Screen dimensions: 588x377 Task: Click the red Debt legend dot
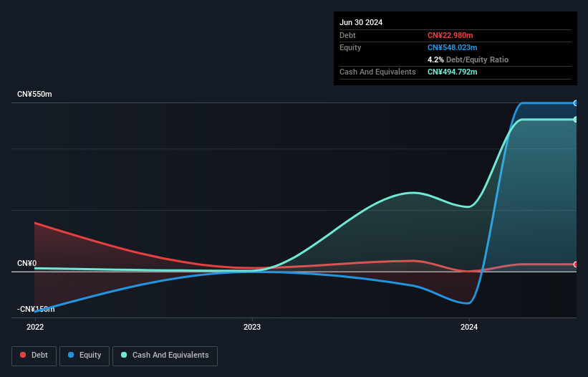coord(23,355)
